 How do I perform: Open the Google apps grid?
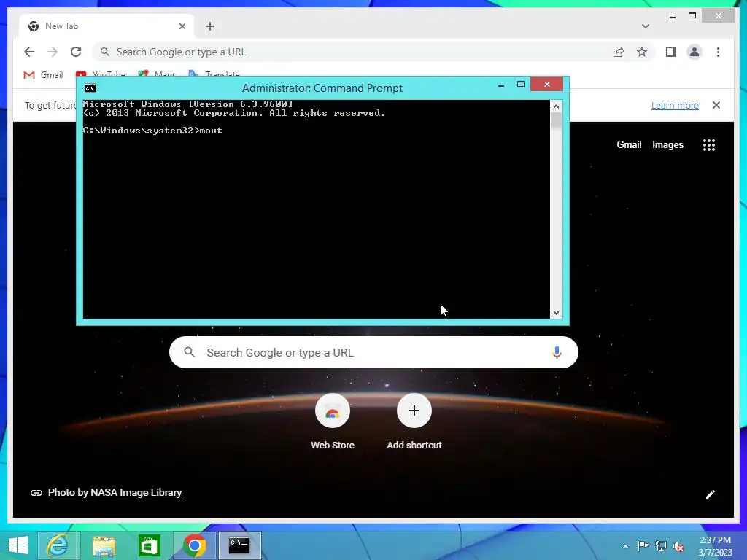pos(709,145)
